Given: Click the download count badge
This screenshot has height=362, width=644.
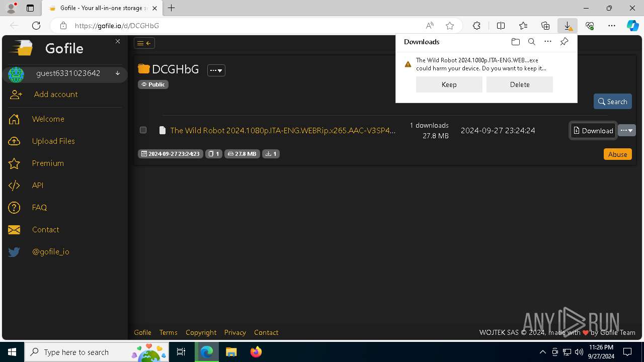Looking at the screenshot, I should [x=271, y=154].
